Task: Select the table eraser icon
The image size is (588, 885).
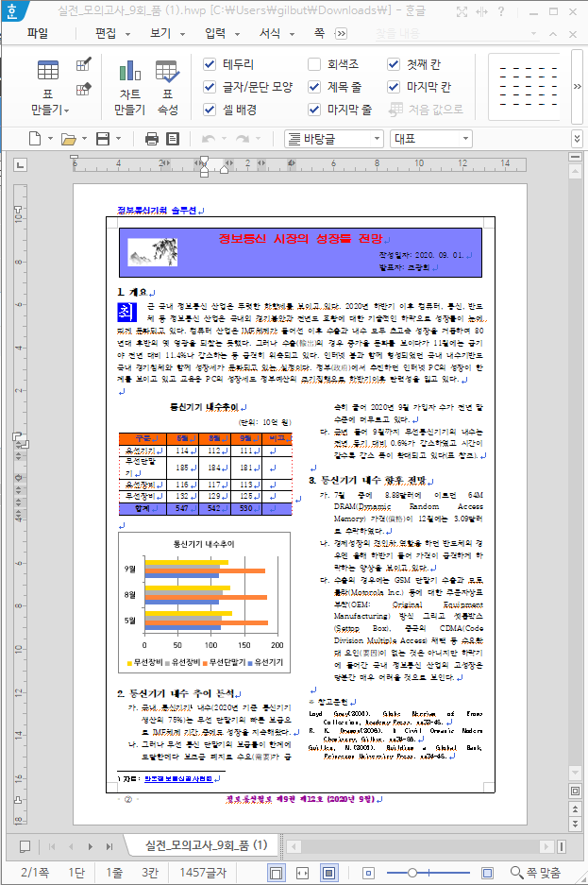Action: click(x=83, y=89)
